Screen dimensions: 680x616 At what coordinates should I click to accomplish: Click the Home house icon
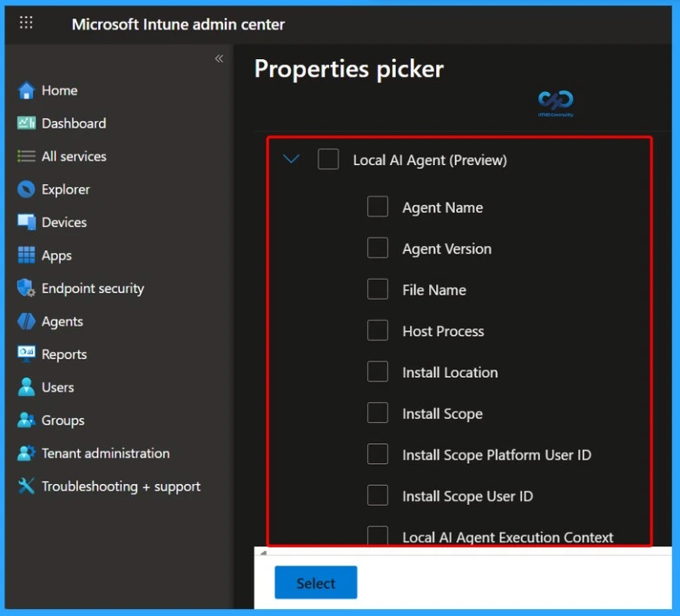click(x=26, y=90)
